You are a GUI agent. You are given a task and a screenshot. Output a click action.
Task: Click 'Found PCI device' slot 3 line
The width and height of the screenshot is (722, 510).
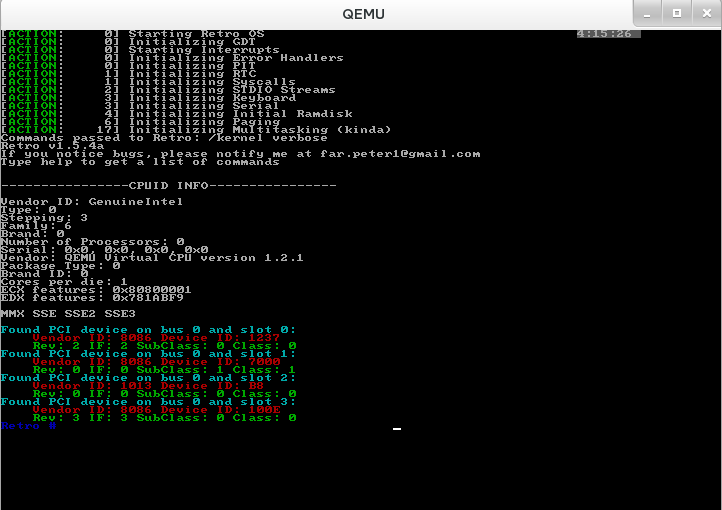[148, 402]
